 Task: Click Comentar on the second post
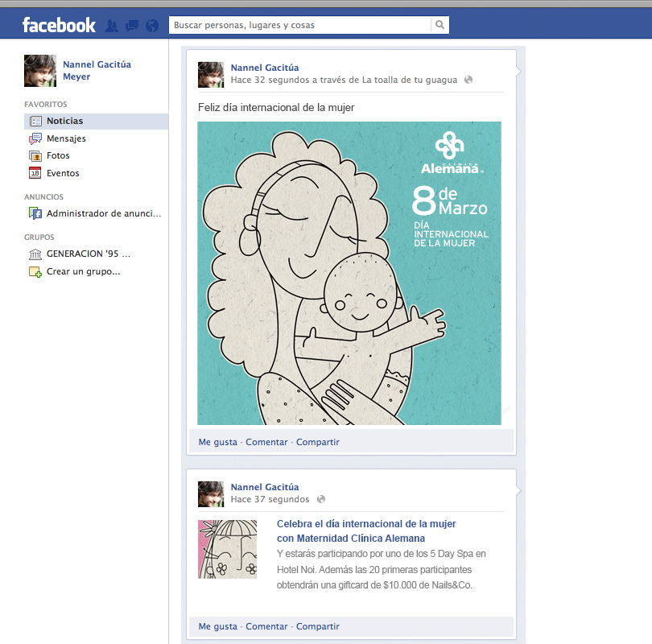click(x=266, y=626)
